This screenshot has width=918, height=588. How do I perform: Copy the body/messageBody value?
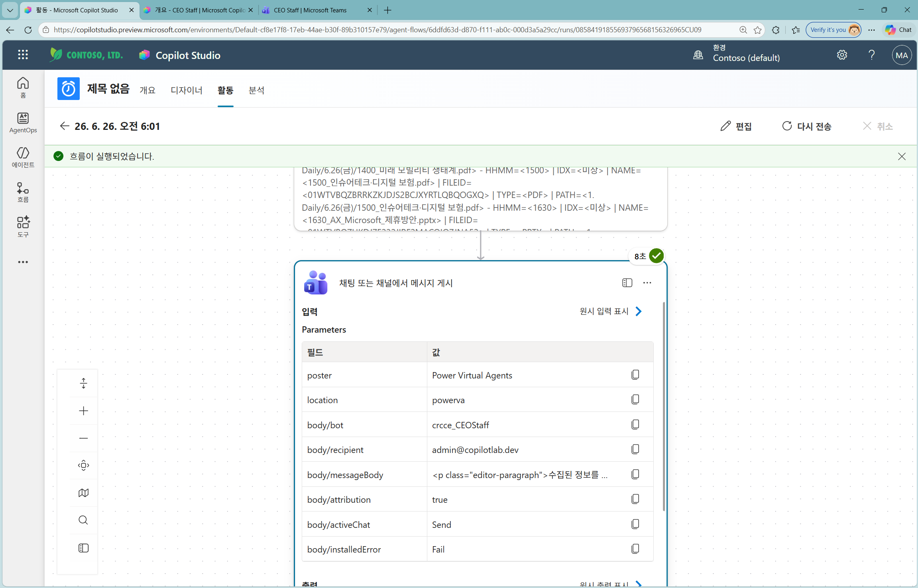635,474
